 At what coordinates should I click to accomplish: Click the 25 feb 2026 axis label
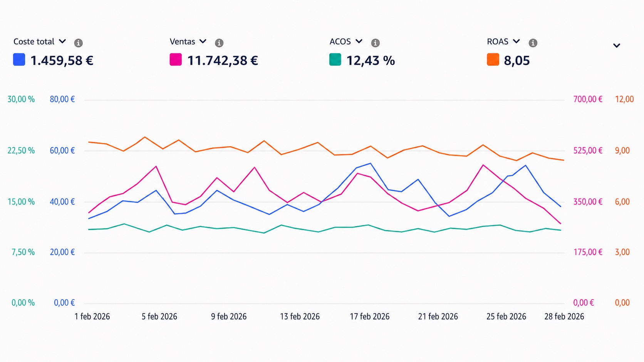506,317
